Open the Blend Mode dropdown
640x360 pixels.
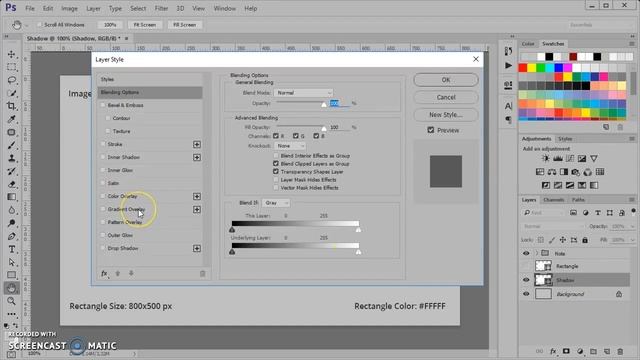tap(303, 93)
